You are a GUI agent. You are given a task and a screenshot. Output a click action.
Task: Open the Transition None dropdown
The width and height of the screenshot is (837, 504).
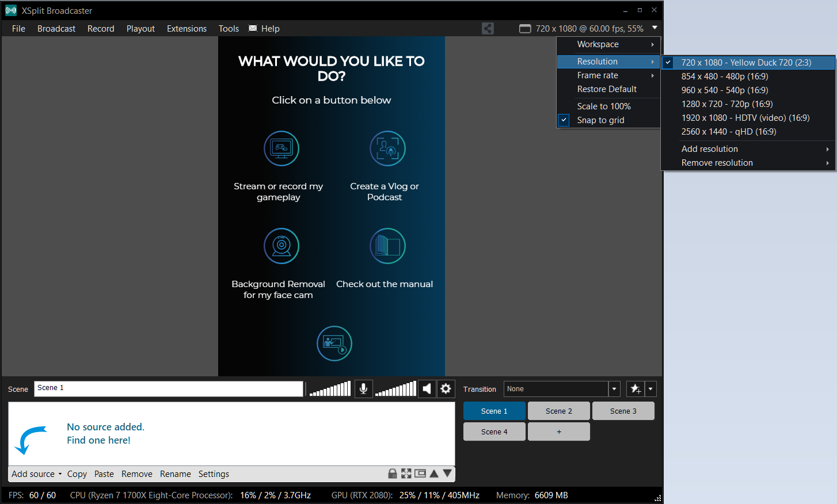(614, 389)
